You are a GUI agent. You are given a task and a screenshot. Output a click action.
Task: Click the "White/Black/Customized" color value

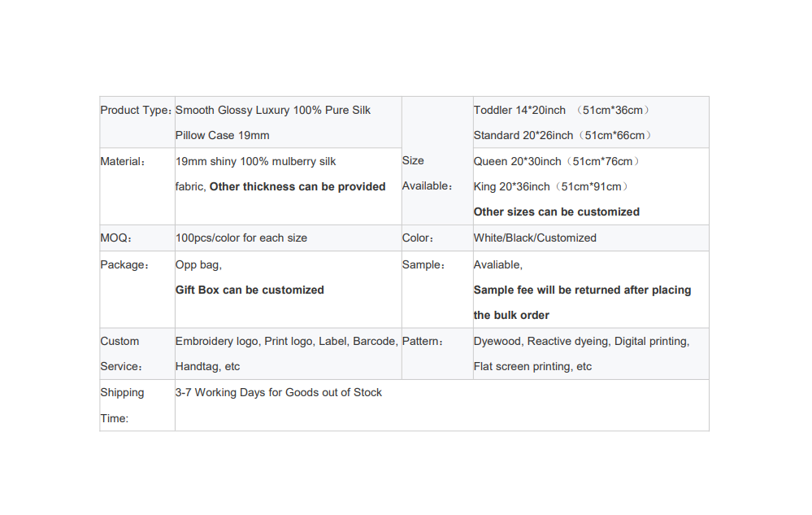click(x=535, y=238)
